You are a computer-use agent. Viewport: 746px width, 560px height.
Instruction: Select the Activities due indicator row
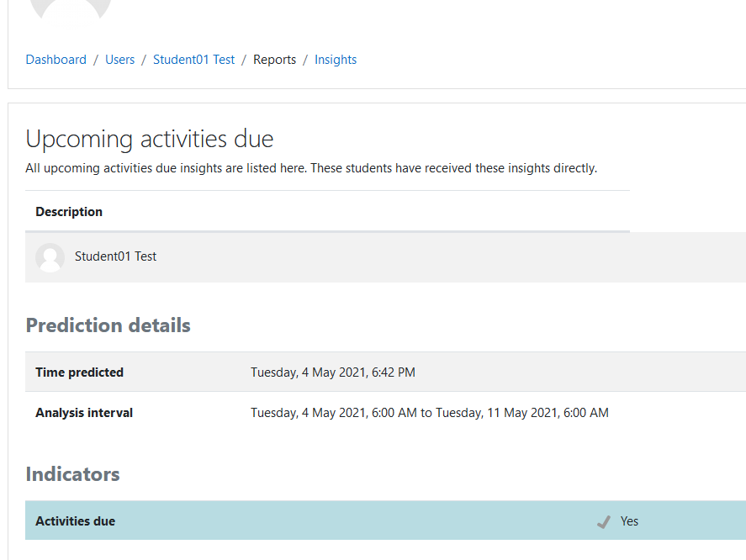tap(385, 520)
